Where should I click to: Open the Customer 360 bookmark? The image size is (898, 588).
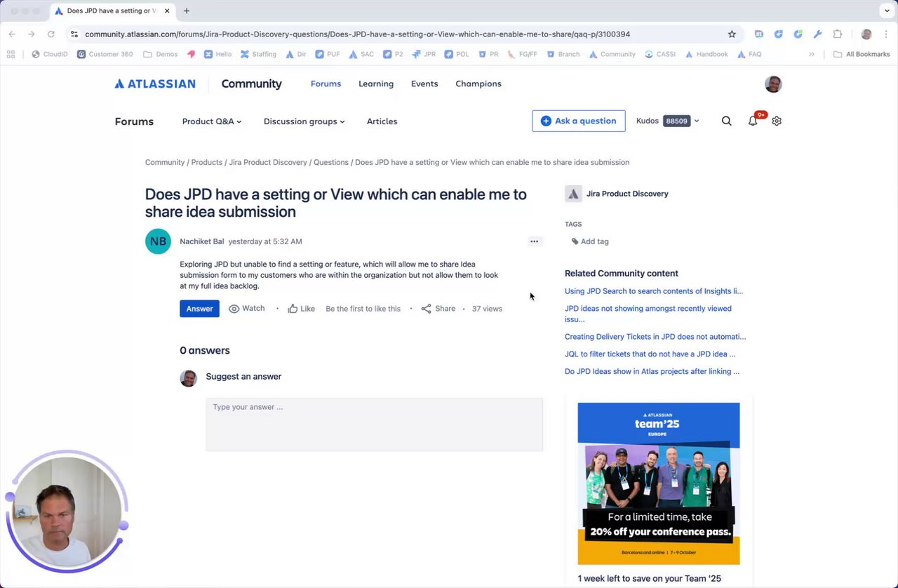pyautogui.click(x=105, y=54)
